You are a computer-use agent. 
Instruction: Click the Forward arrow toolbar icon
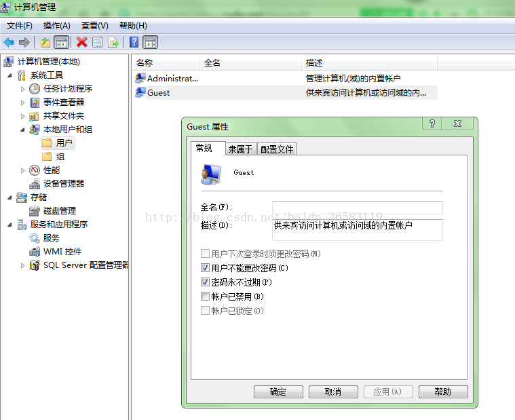[24, 42]
